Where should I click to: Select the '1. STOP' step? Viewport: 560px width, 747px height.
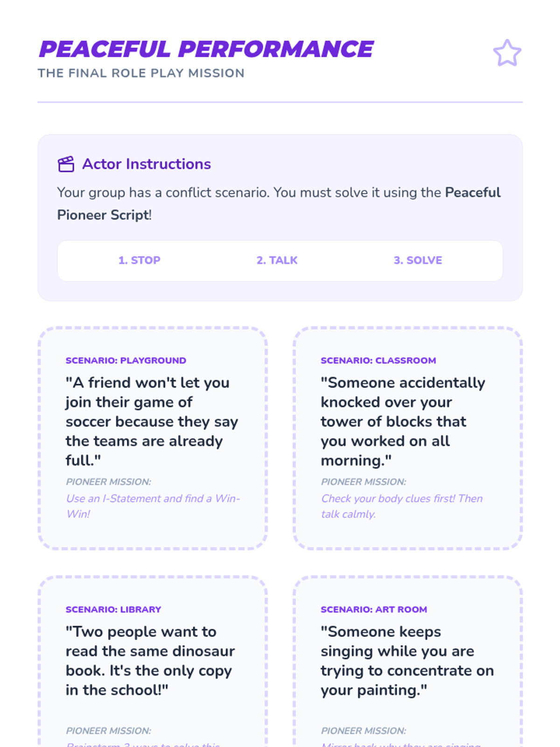139,260
